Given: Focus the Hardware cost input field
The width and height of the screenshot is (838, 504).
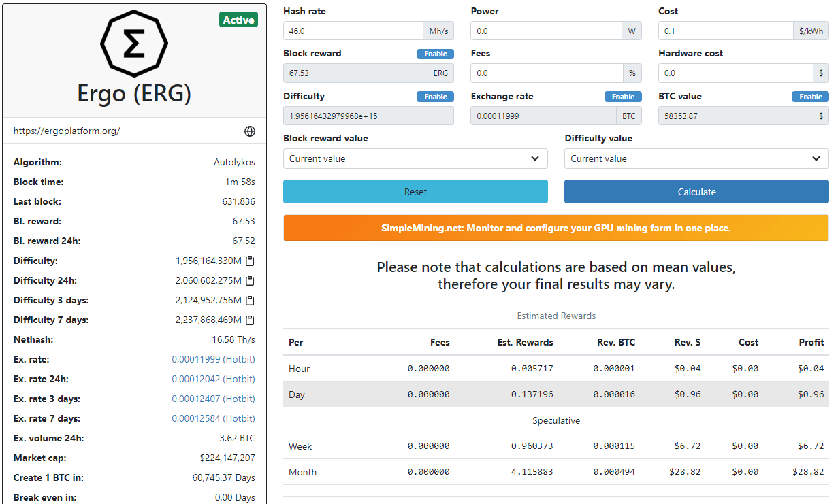Looking at the screenshot, I should [735, 73].
